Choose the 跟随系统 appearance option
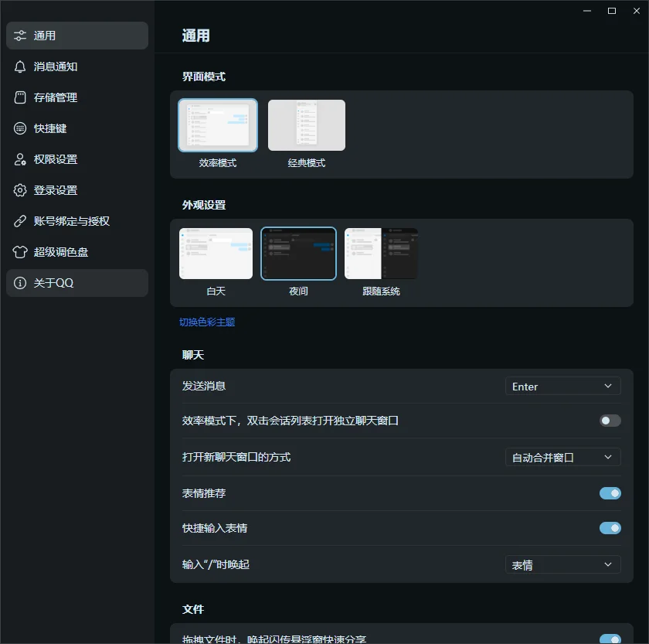This screenshot has height=644, width=649. coord(381,254)
